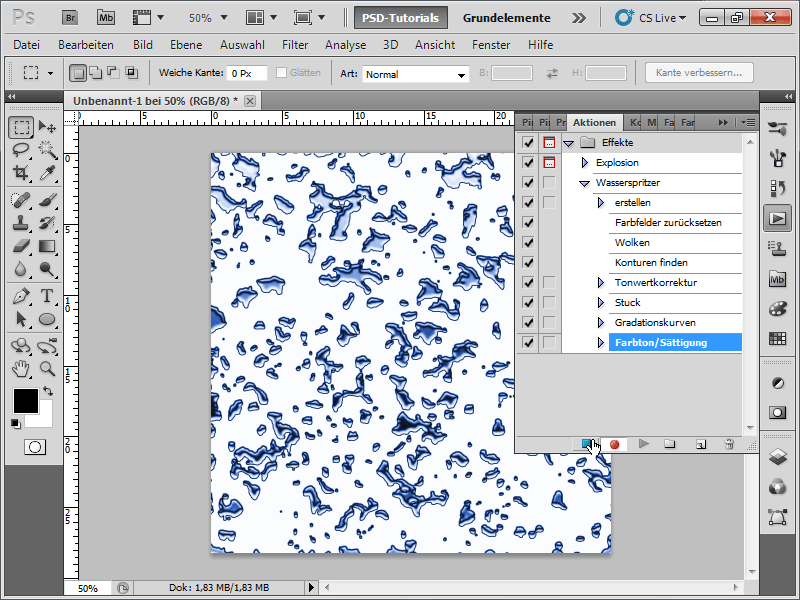Select the Crop tool
The width and height of the screenshot is (800, 600).
pos(21,173)
